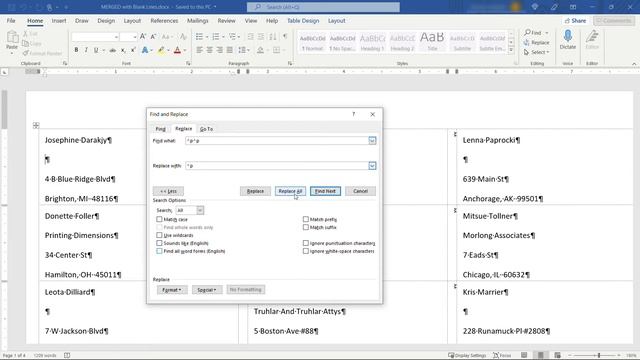Apply the red font color
Image resolution: width=640 pixels, height=360 pixels.
177,50
